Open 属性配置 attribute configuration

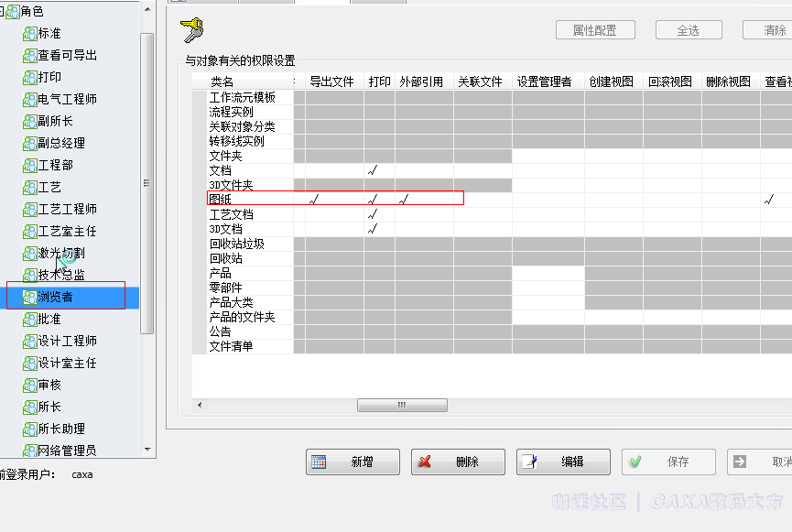pos(595,30)
